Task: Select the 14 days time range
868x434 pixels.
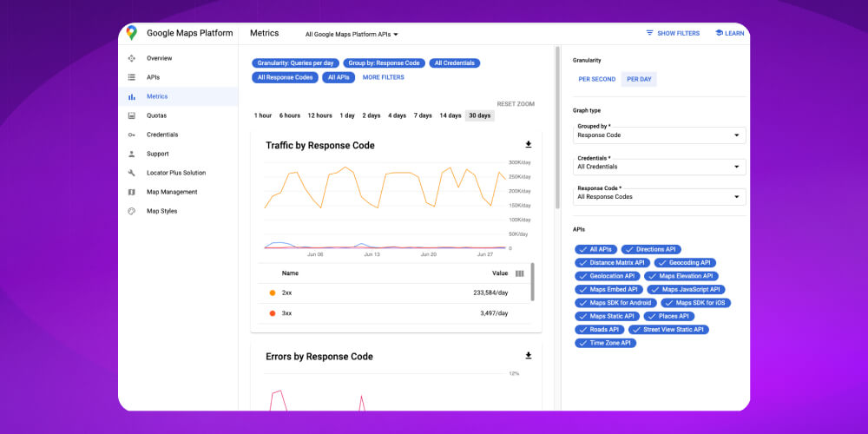Action: 450,115
